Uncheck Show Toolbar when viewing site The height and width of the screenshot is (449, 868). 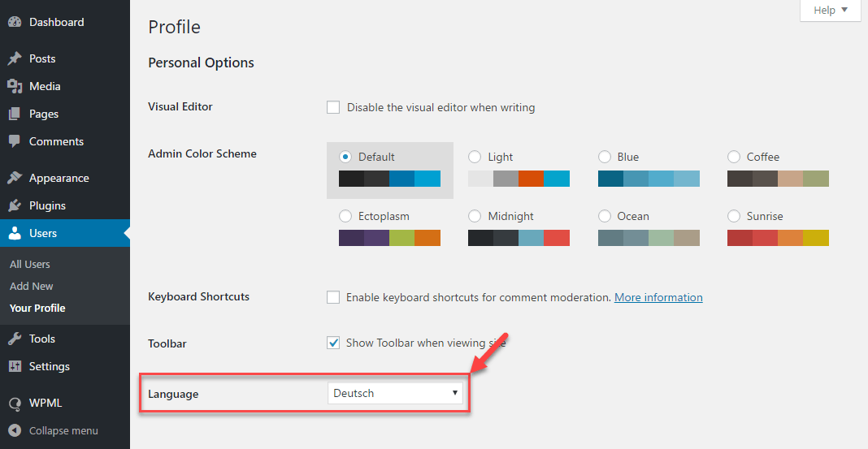(x=333, y=343)
